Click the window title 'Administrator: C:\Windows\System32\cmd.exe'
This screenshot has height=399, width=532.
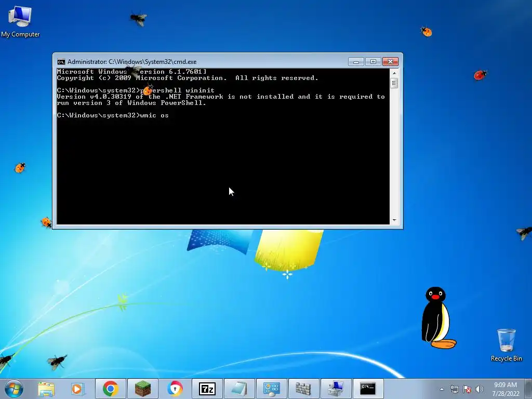pos(132,62)
